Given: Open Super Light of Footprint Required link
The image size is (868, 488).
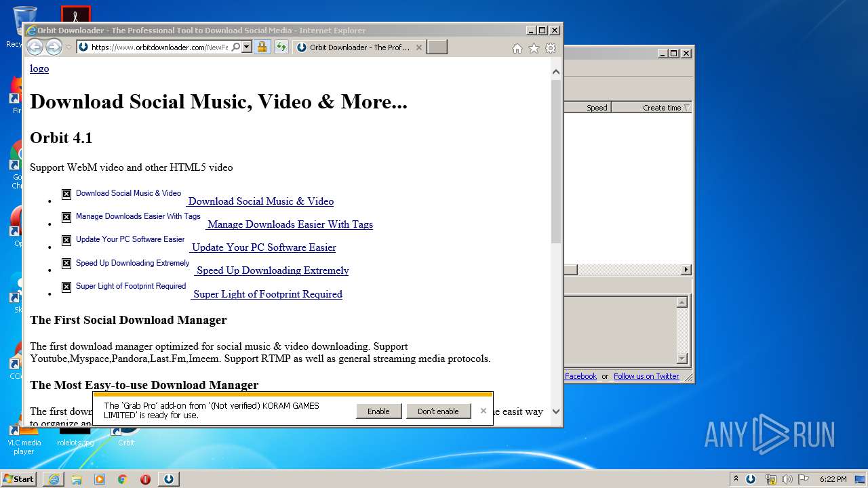Looking at the screenshot, I should (267, 294).
